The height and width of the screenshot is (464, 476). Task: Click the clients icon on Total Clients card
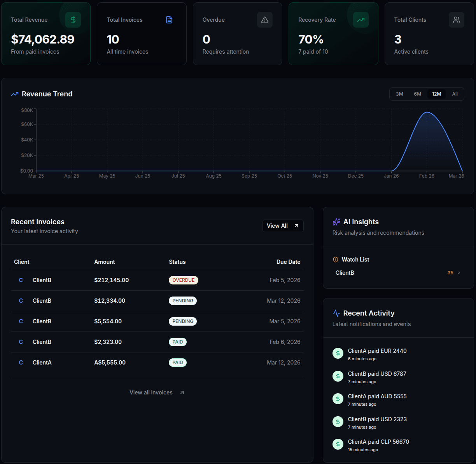(x=456, y=20)
